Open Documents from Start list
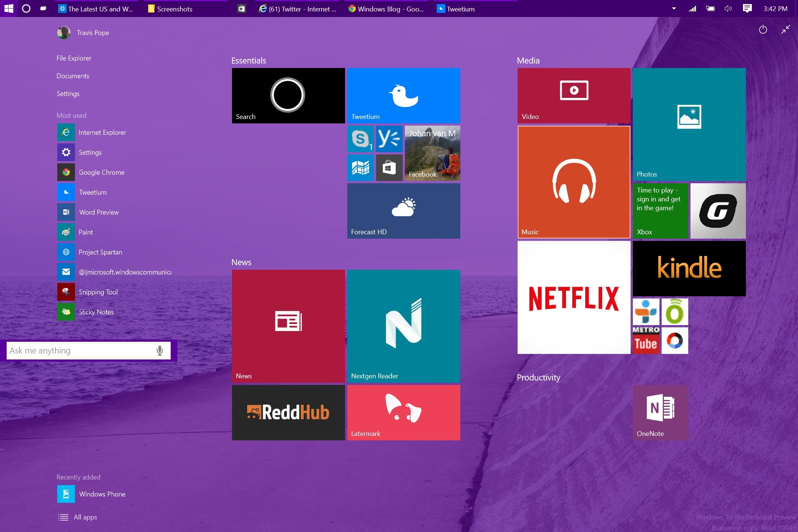The image size is (798, 532). point(73,76)
